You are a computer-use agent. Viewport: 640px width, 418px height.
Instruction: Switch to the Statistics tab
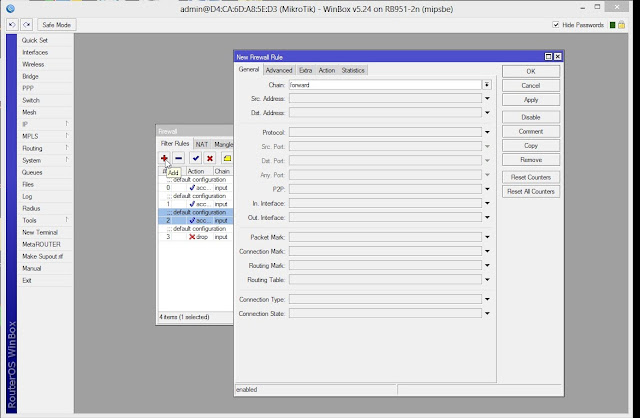pyautogui.click(x=353, y=70)
